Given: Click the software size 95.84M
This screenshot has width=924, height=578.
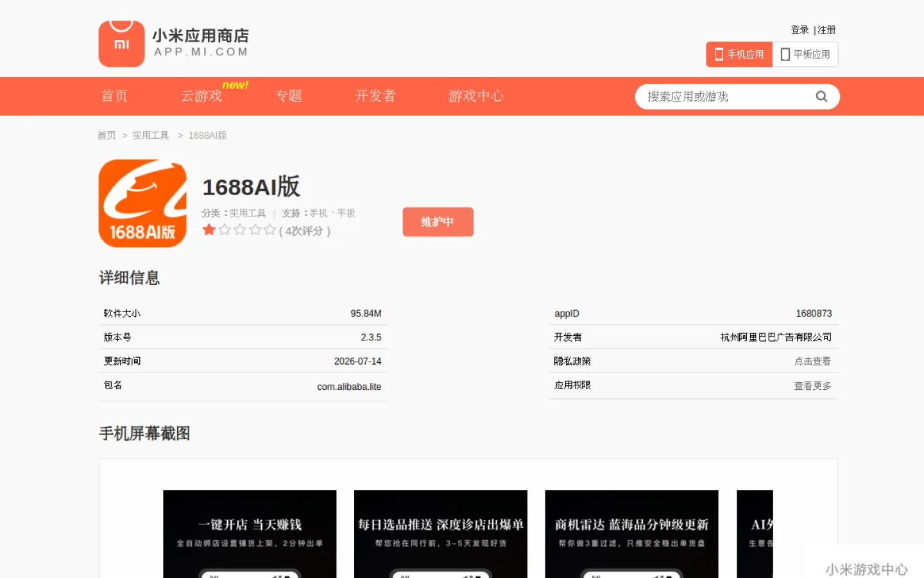Looking at the screenshot, I should [x=366, y=313].
